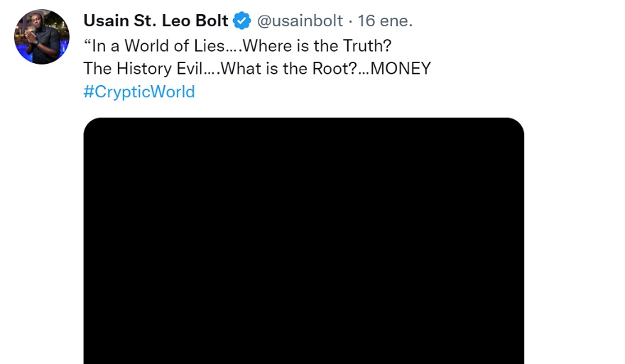625x364 pixels.
Task: Click the tweet line starting "The History Evil"
Action: pos(256,69)
